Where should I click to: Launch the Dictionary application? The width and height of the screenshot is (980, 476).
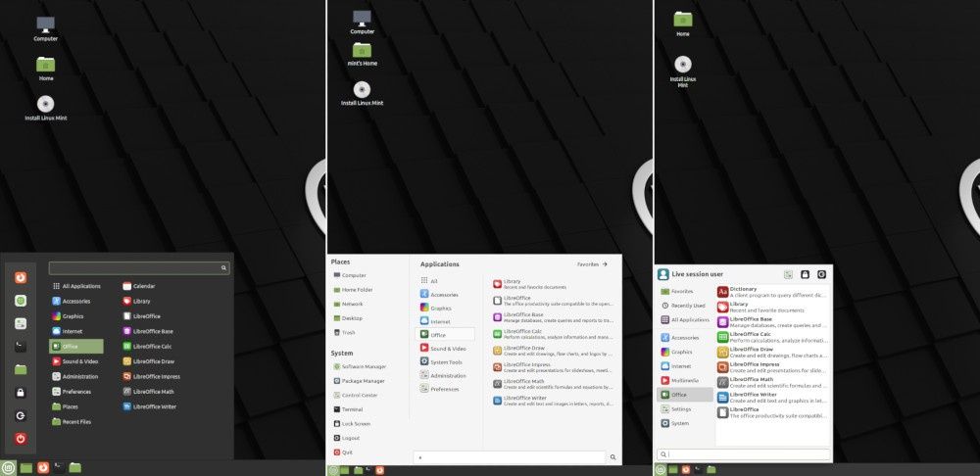pyautogui.click(x=772, y=292)
